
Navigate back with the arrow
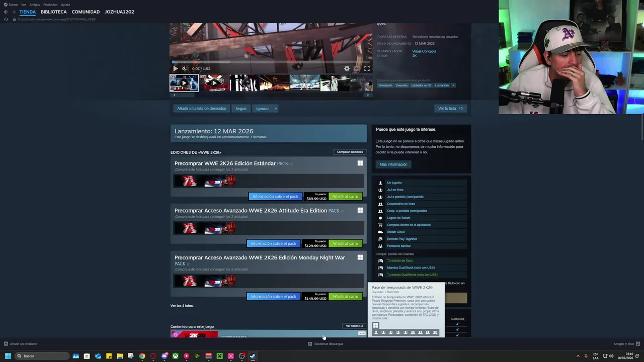6,12
